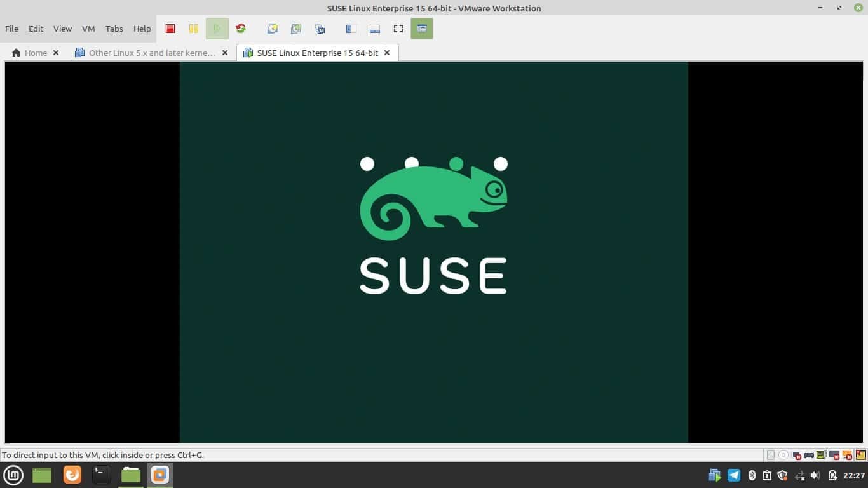Open the Tabs menu

(114, 29)
